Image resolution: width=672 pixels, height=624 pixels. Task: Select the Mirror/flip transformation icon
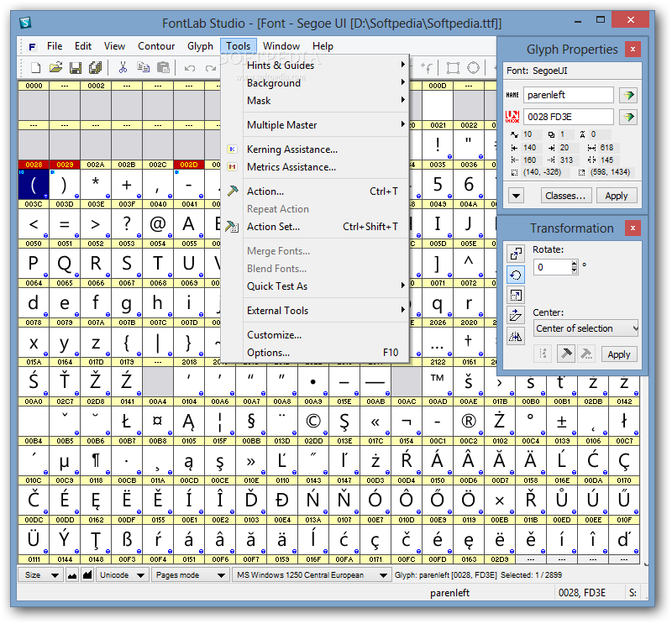coord(516,337)
